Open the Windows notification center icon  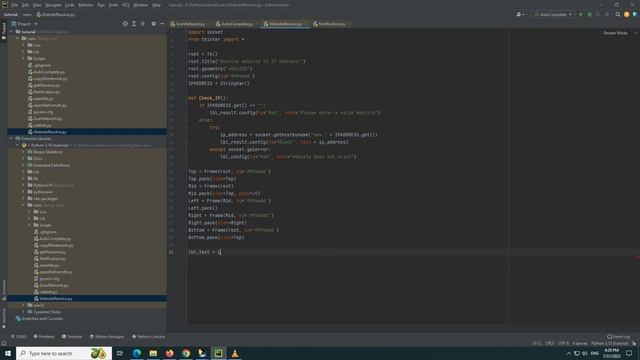click(629, 353)
